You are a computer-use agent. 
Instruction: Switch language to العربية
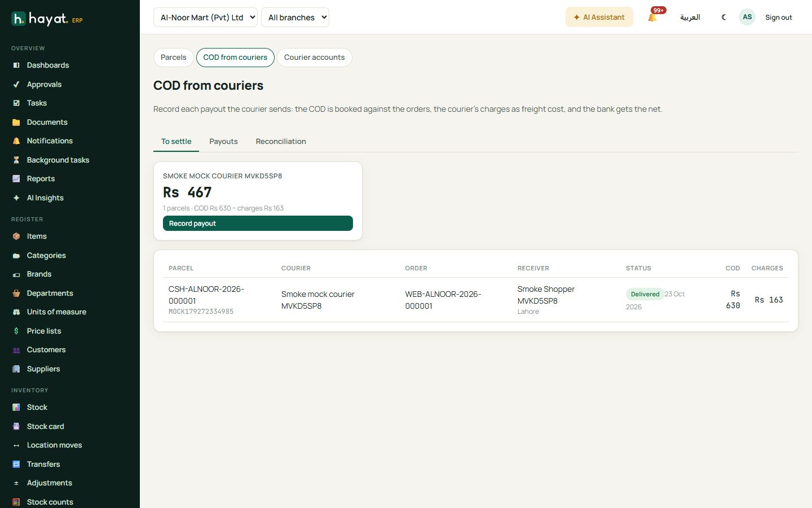pos(690,17)
